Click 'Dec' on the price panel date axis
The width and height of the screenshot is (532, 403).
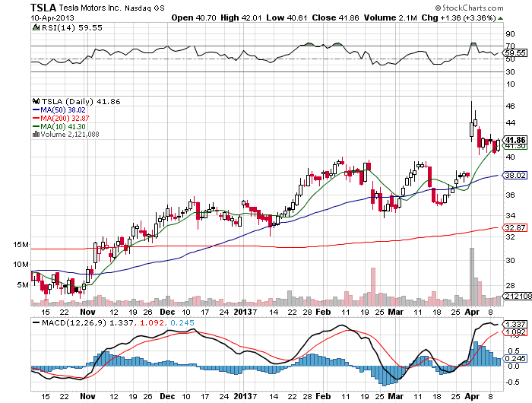coord(167,312)
